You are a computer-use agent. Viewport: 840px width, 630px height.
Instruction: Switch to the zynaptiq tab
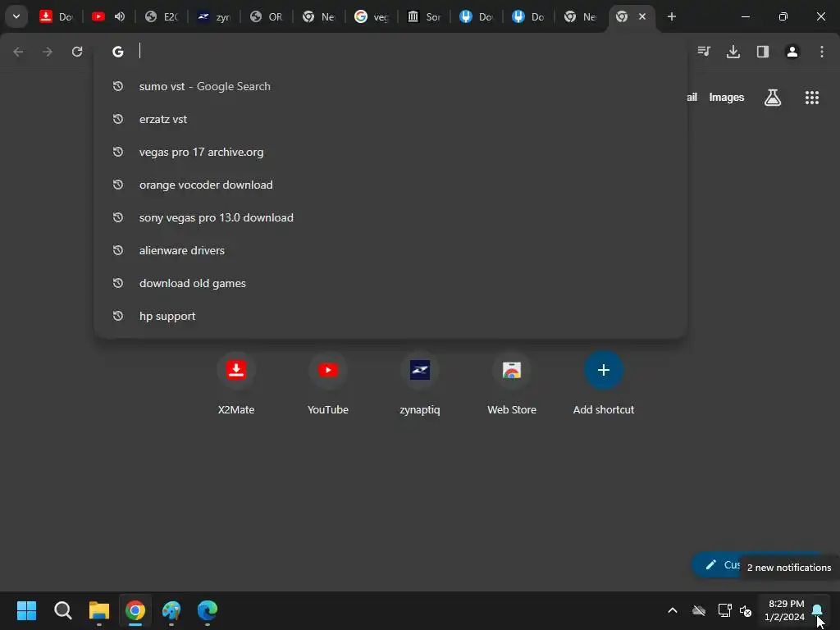tap(214, 16)
